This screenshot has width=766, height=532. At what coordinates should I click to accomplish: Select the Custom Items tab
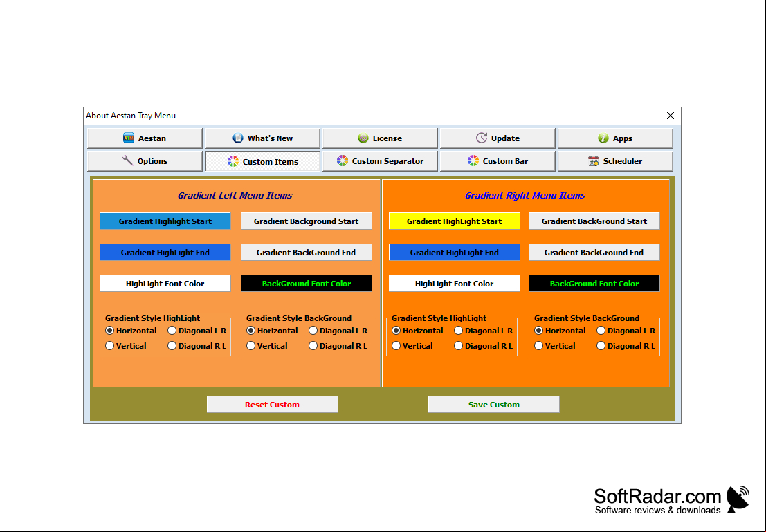pos(262,161)
